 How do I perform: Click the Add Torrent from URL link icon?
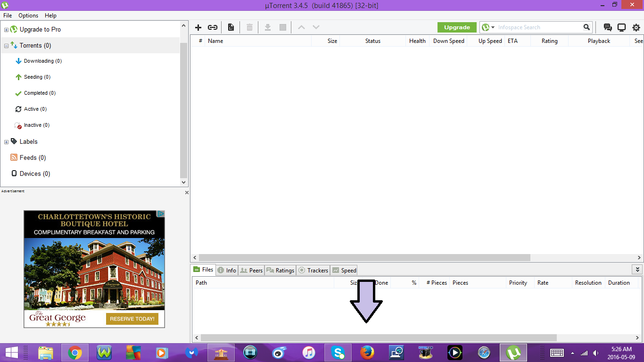click(213, 27)
